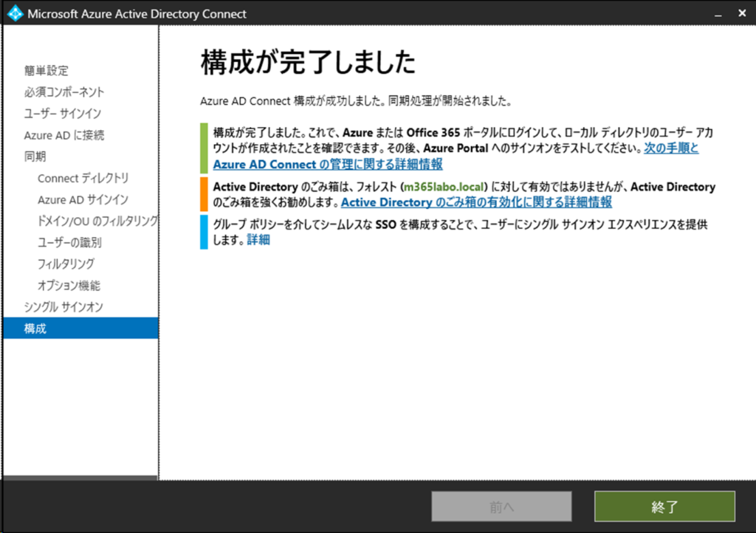Open the 詳細 link about seamless SSO
Screen dimensions: 756x533
point(258,239)
